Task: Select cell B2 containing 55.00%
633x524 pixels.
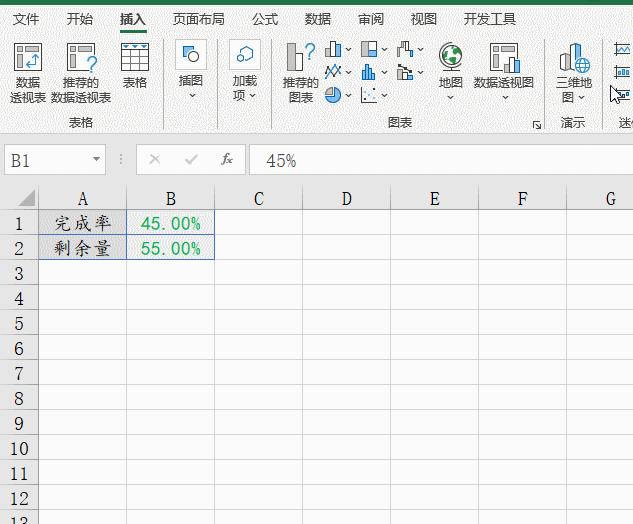Action: pyautogui.click(x=170, y=248)
